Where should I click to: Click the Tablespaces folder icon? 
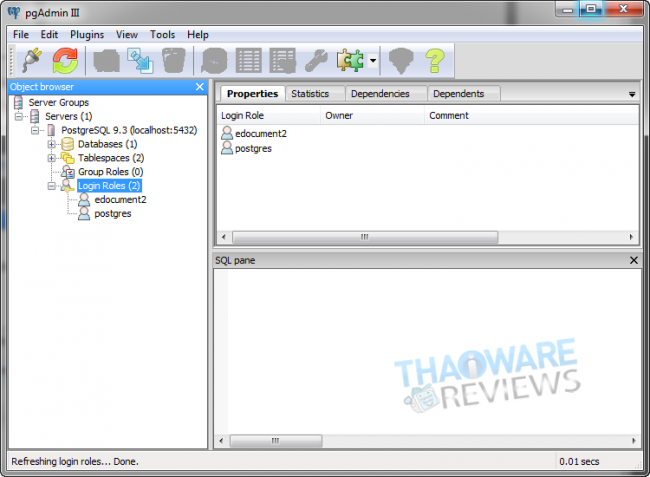click(68, 158)
